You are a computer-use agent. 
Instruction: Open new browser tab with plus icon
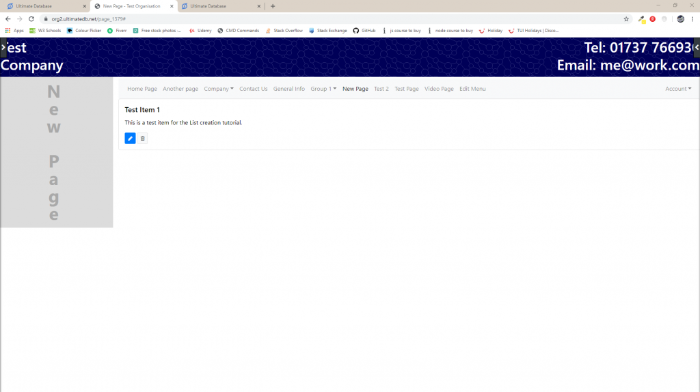point(273,6)
